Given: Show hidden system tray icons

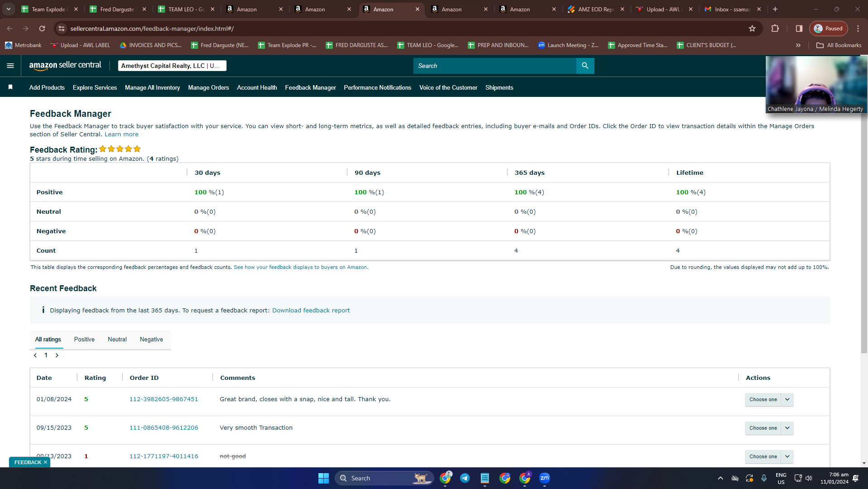Looking at the screenshot, I should 721,478.
